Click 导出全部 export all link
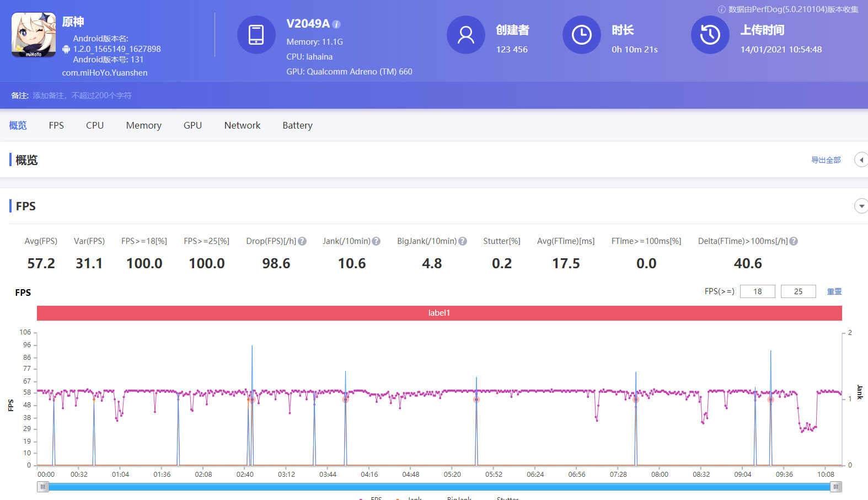This screenshot has height=500, width=868. click(x=826, y=160)
